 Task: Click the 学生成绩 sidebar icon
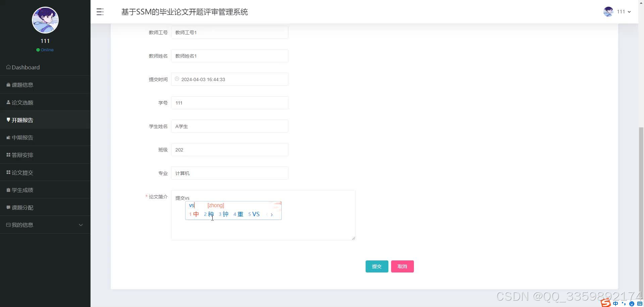8,190
